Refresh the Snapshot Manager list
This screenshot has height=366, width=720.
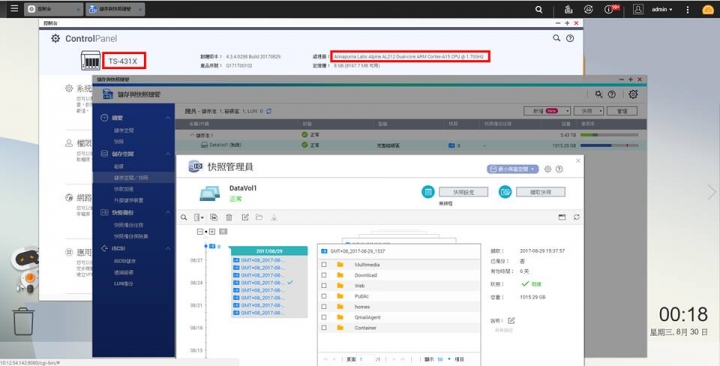click(x=576, y=217)
